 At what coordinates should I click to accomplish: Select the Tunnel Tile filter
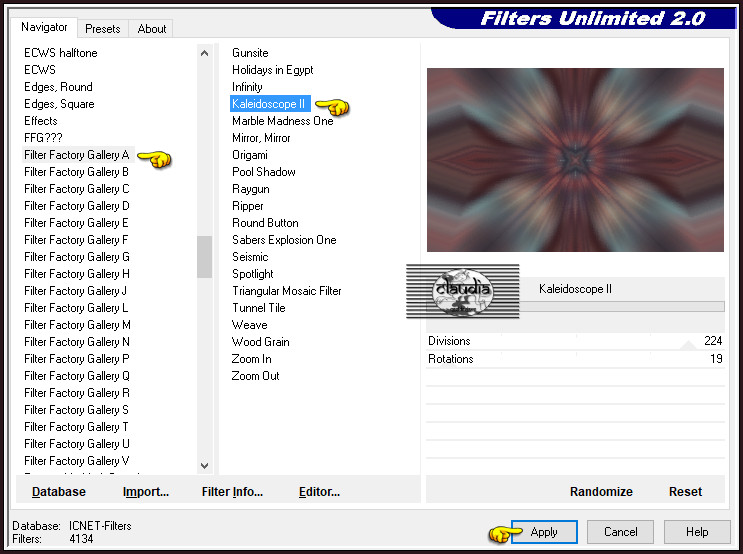click(258, 308)
